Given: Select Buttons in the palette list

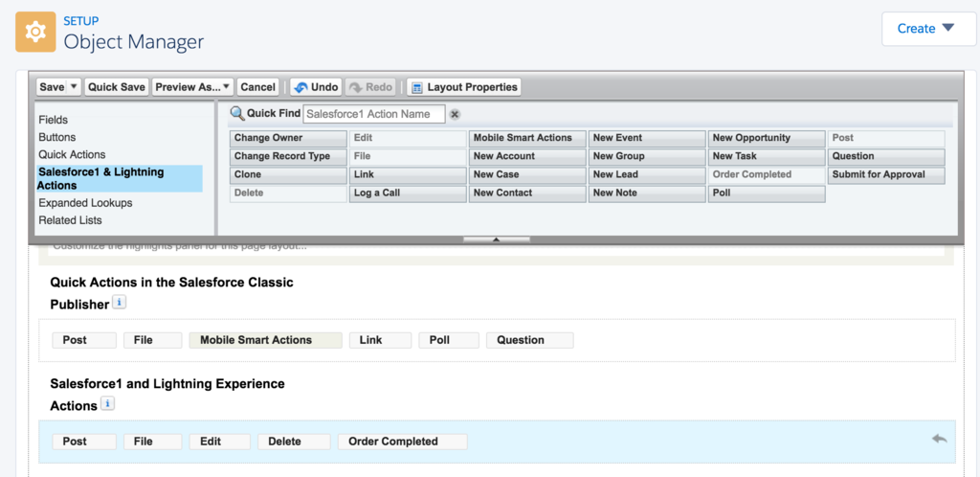Looking at the screenshot, I should click(x=56, y=137).
